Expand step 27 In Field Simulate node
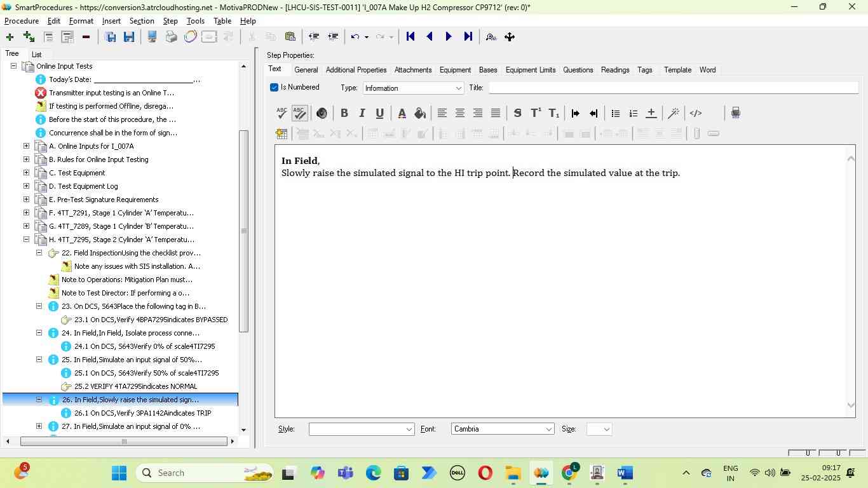 (x=39, y=426)
